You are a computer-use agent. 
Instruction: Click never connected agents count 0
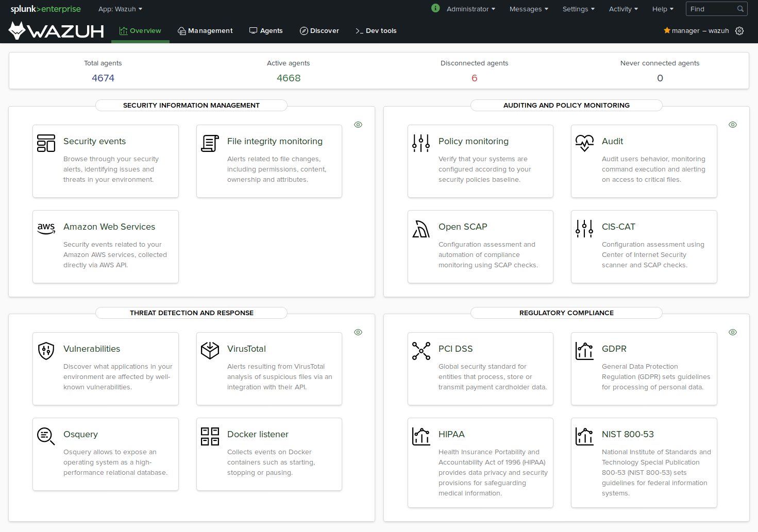(660, 78)
